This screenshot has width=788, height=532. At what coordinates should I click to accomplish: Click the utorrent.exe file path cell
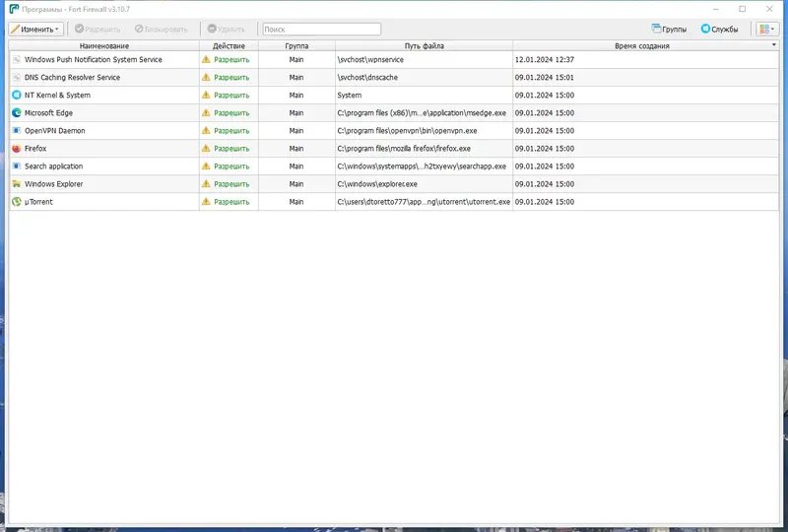424,202
